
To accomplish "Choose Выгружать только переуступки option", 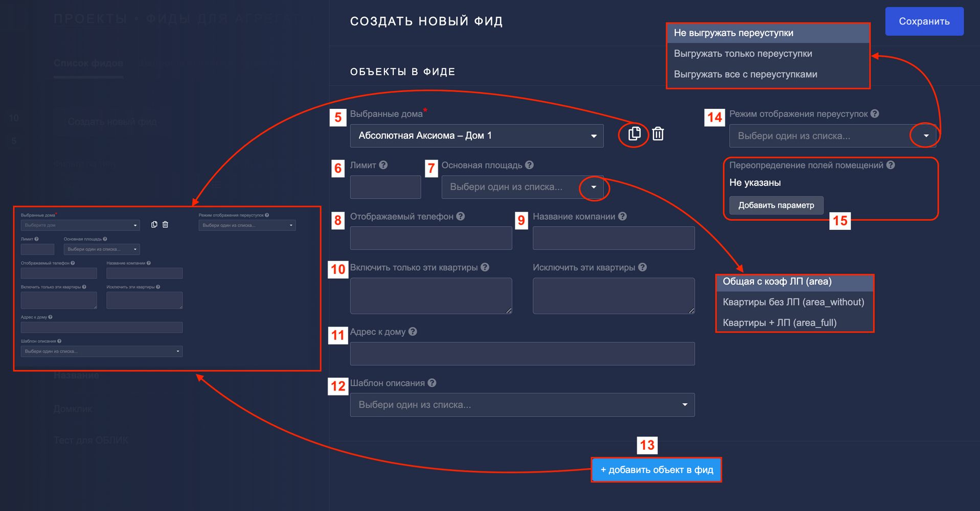I will pyautogui.click(x=768, y=54).
